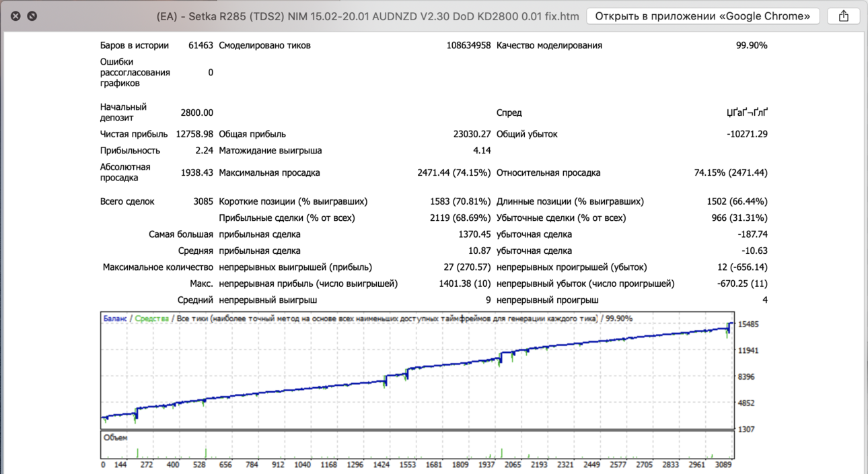
Task: Select consecutive losses value 12 (-656.14)
Action: [x=743, y=267]
